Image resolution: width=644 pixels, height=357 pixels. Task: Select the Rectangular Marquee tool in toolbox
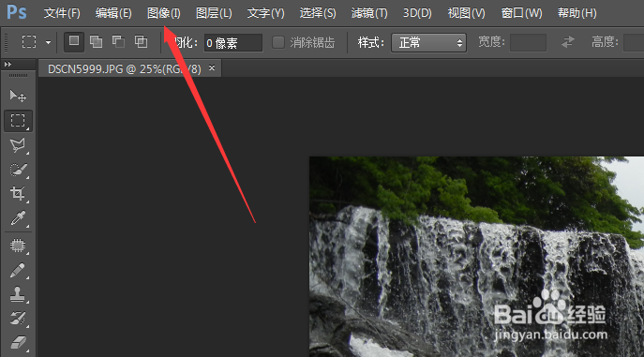pyautogui.click(x=18, y=121)
